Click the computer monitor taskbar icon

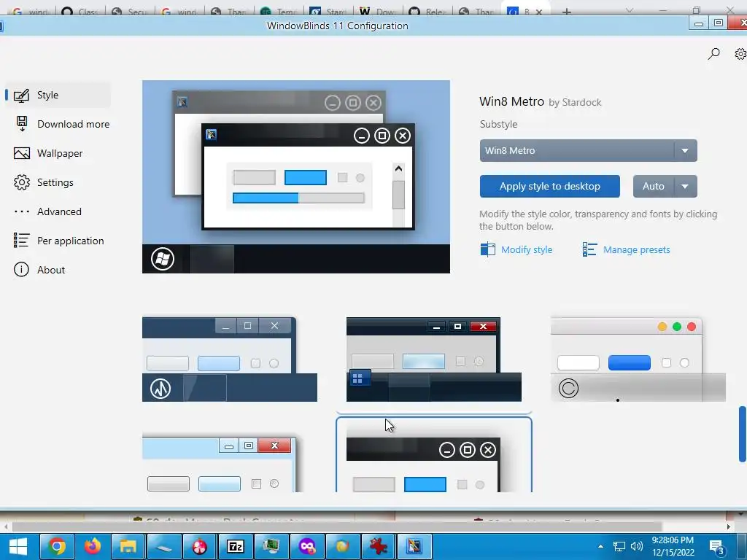coord(271,546)
